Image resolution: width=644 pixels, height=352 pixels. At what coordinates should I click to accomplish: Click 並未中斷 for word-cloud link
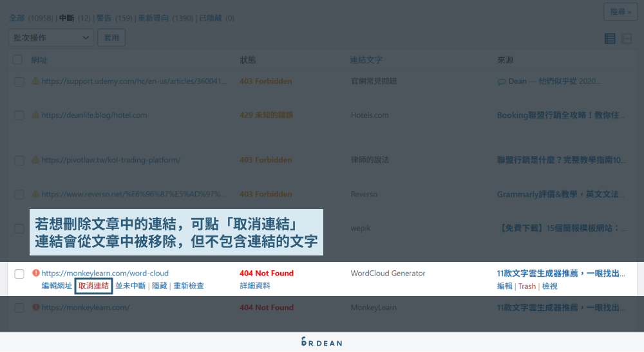[x=130, y=286]
